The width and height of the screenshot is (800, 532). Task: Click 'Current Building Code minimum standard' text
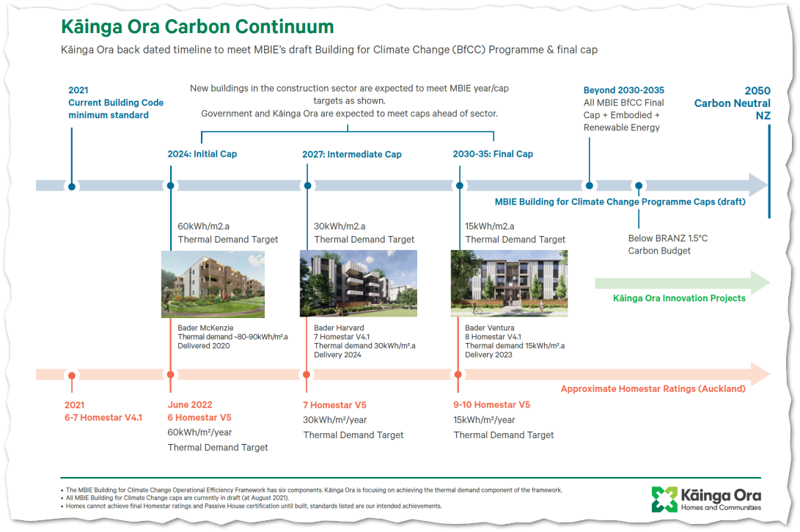(x=116, y=108)
